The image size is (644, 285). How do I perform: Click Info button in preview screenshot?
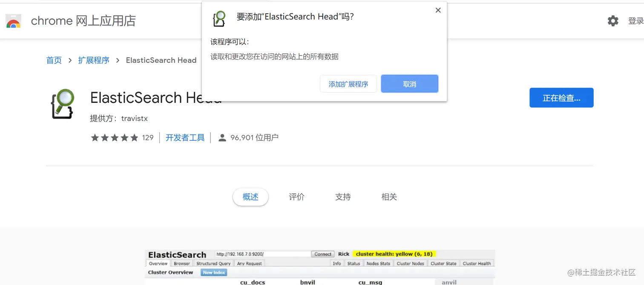337,263
